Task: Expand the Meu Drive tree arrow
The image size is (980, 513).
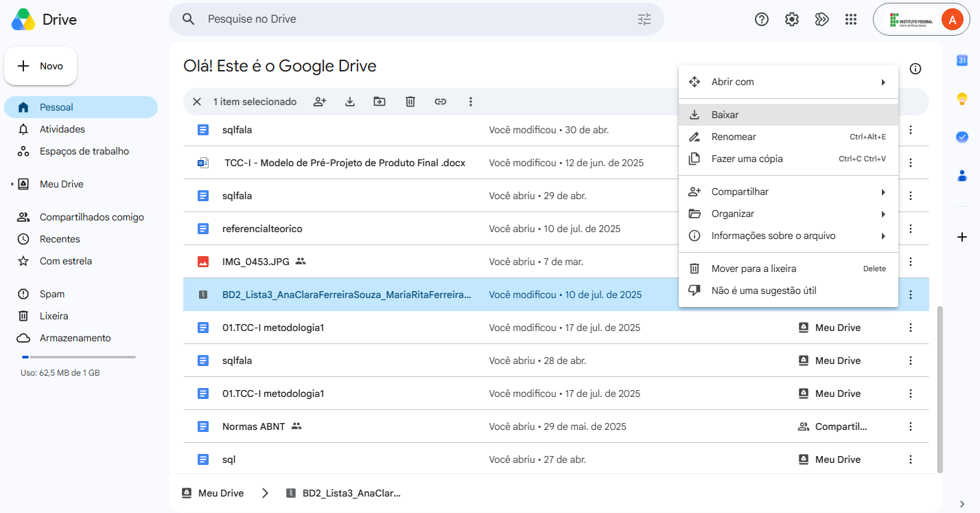Action: [x=12, y=184]
